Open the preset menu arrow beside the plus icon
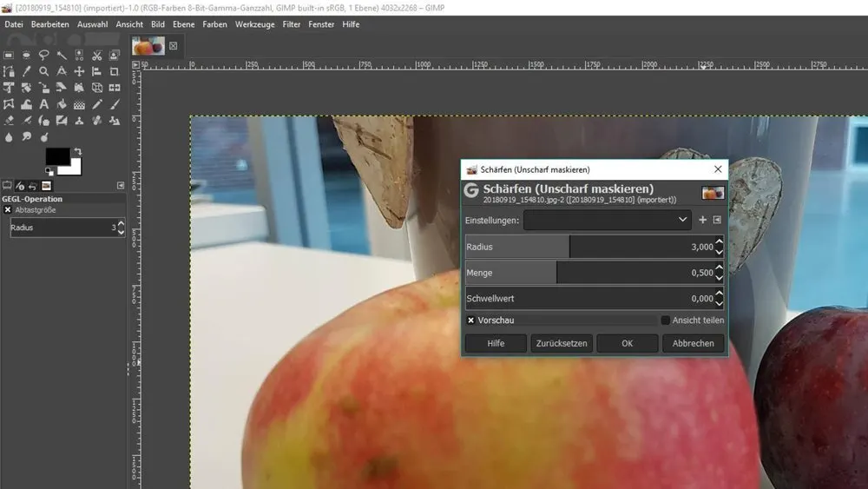The image size is (868, 489). pyautogui.click(x=717, y=221)
